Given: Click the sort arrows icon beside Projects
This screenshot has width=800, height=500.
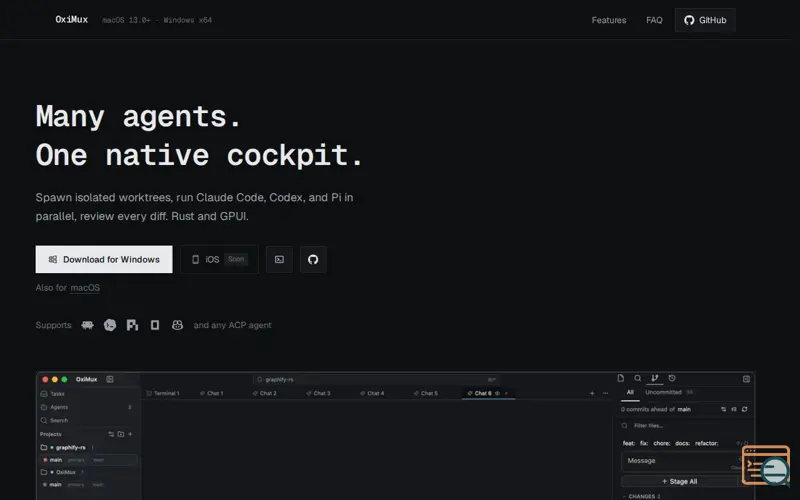Looking at the screenshot, I should coord(111,434).
